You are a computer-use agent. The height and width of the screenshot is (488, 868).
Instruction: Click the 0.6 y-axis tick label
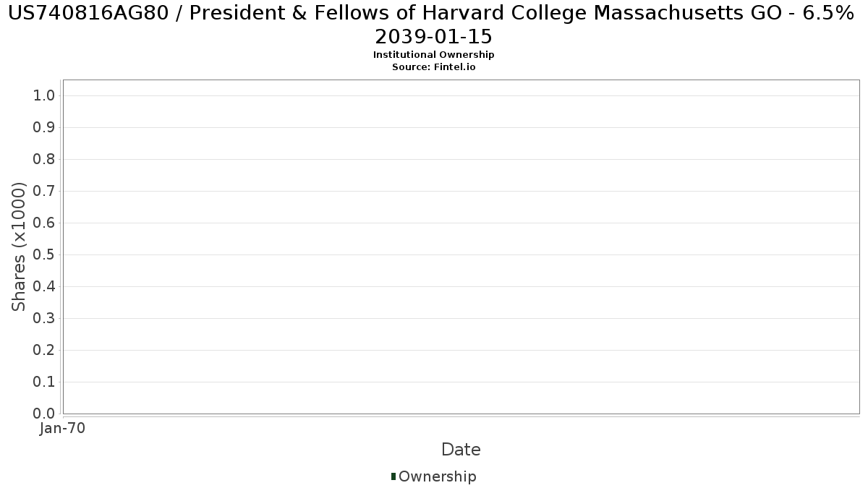click(x=45, y=223)
